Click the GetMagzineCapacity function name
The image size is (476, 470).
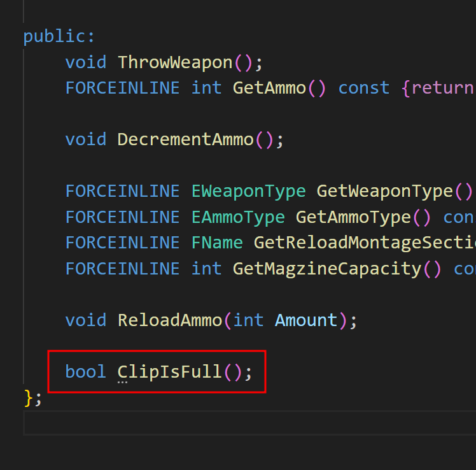(x=327, y=269)
